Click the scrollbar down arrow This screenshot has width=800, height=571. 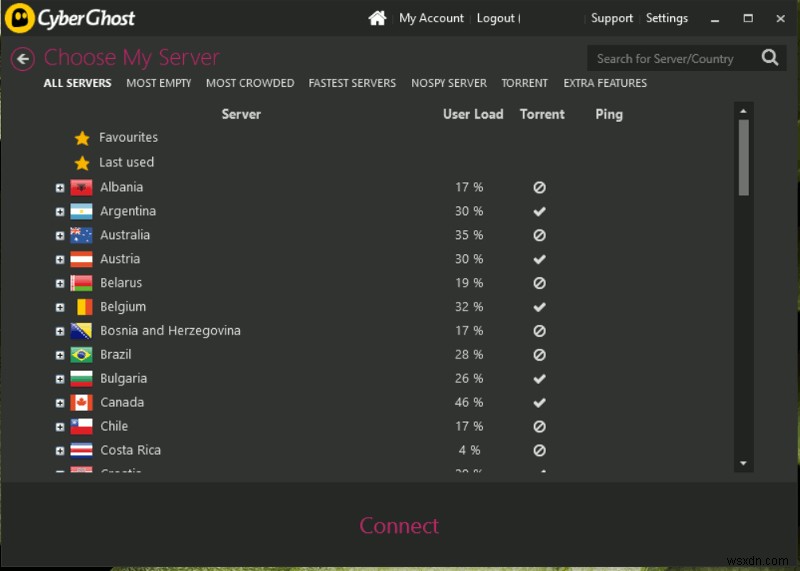click(743, 464)
